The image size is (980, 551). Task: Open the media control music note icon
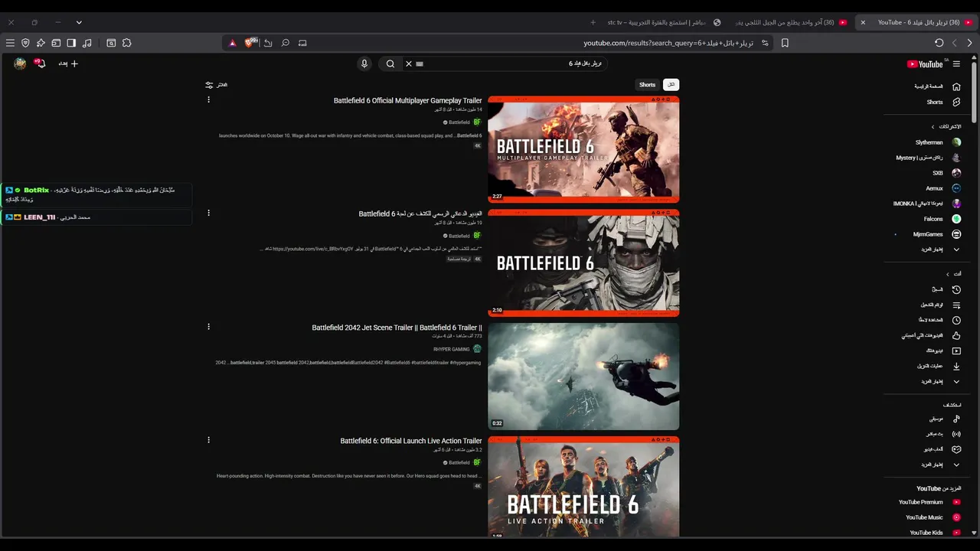(87, 43)
